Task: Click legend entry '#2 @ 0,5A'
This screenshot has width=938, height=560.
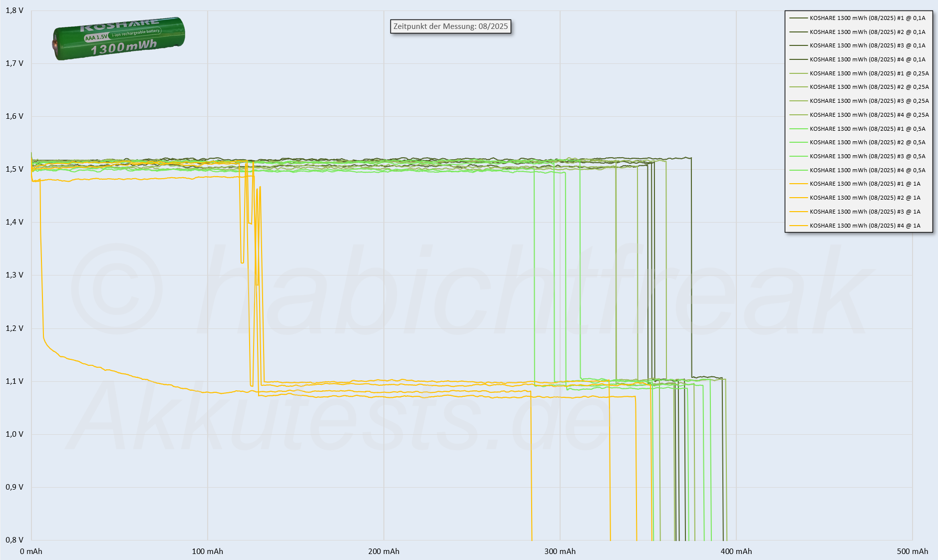Action: click(859, 142)
